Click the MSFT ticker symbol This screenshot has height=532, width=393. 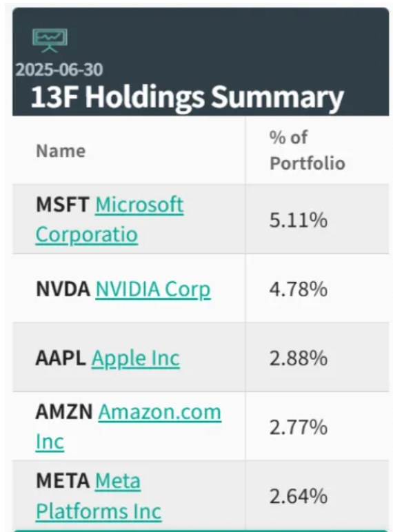coord(63,205)
